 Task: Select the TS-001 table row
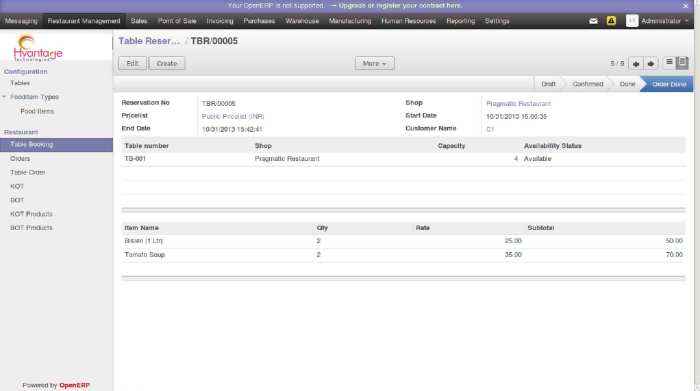403,159
